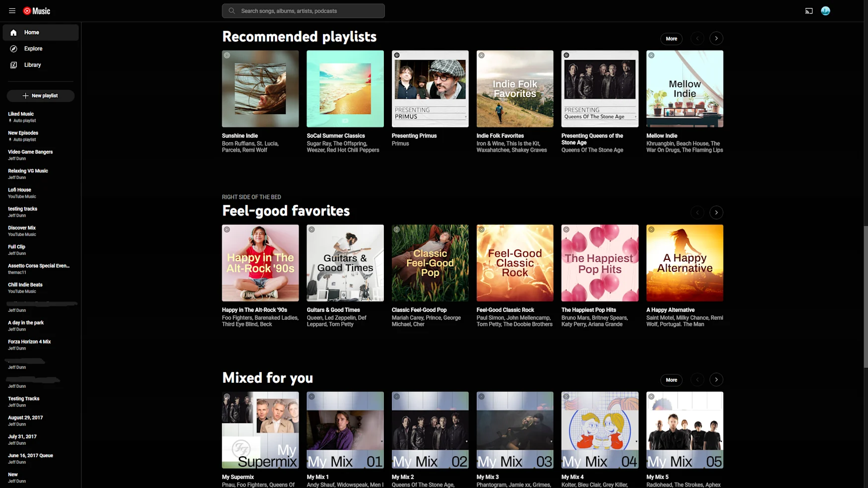This screenshot has height=488, width=868.
Task: Open The Happiest Pop Hits cover
Action: 599,263
